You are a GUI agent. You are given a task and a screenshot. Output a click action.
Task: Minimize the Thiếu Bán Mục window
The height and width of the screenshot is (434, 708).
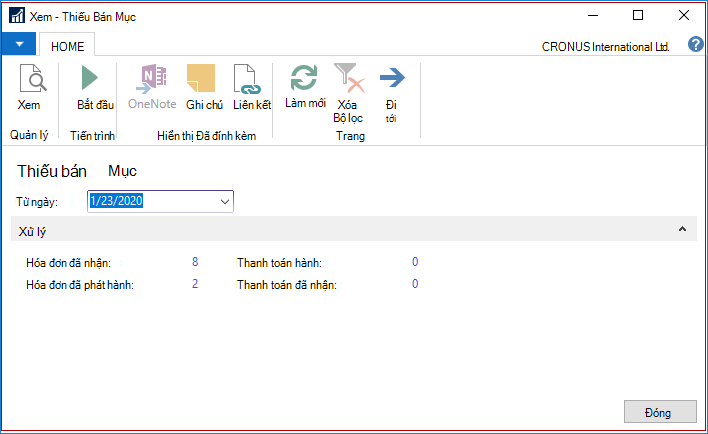point(593,16)
